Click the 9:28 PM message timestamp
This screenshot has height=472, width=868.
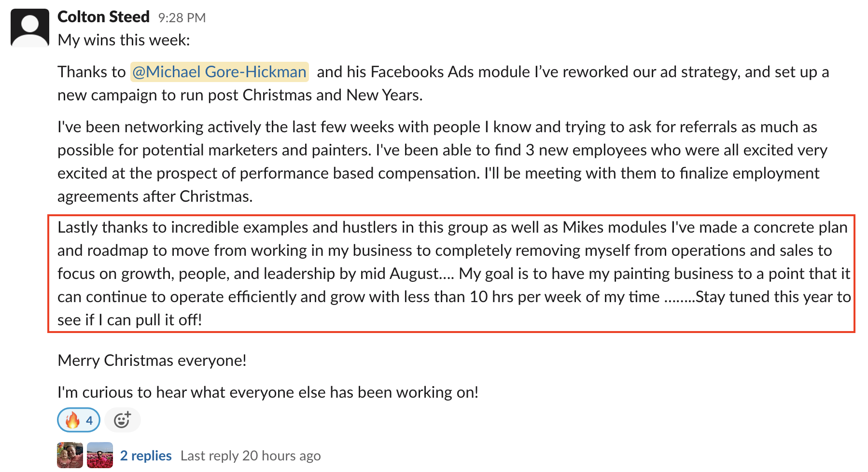pyautogui.click(x=182, y=18)
